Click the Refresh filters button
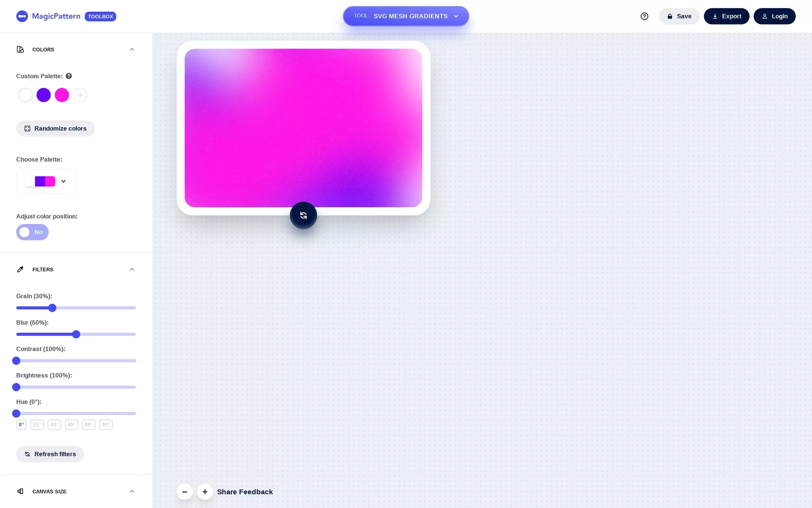Viewport: 812px width, 508px height. [x=50, y=454]
